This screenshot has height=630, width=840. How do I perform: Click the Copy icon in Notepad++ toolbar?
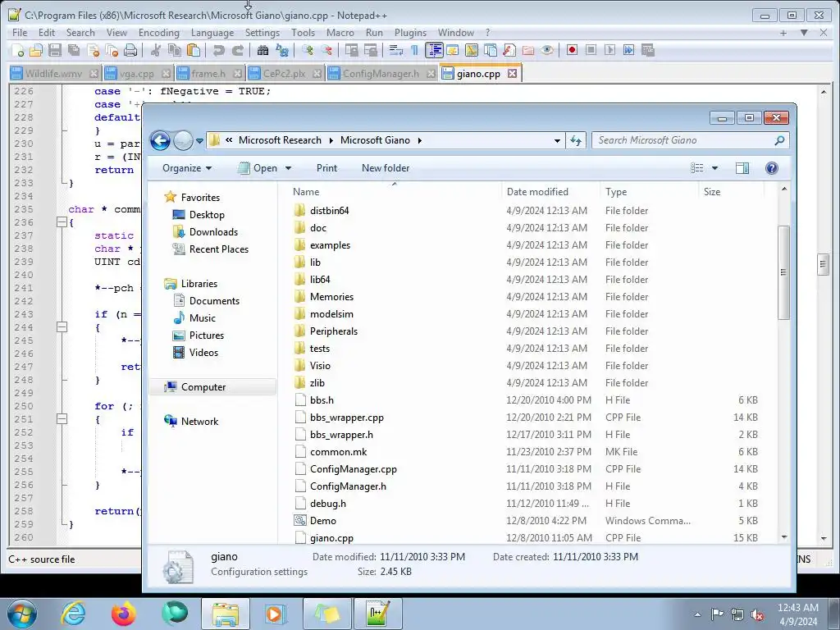click(x=174, y=50)
